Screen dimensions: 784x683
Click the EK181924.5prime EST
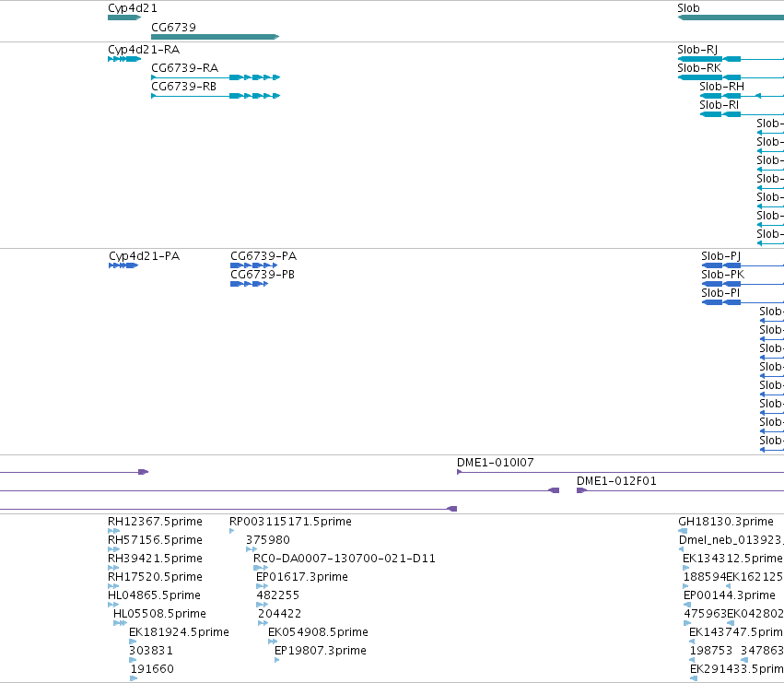[133, 642]
